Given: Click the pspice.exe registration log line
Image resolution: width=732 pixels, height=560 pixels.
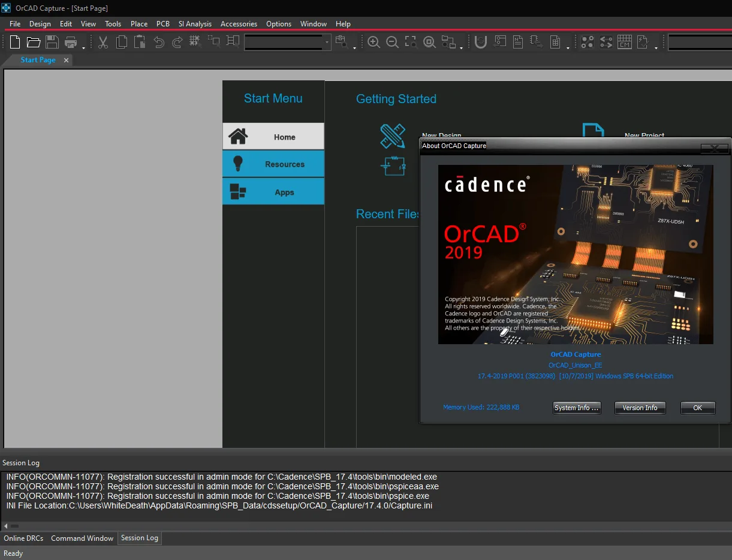Looking at the screenshot, I should (x=218, y=496).
